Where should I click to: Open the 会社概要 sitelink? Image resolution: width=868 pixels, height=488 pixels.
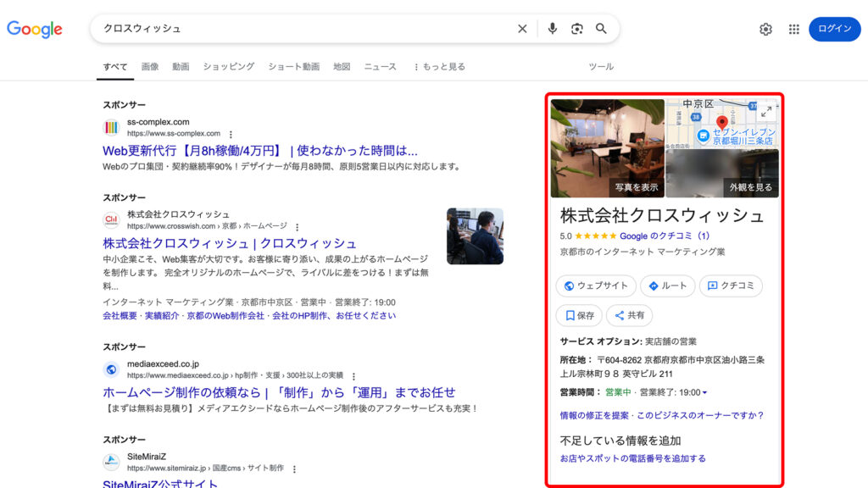pyautogui.click(x=120, y=316)
